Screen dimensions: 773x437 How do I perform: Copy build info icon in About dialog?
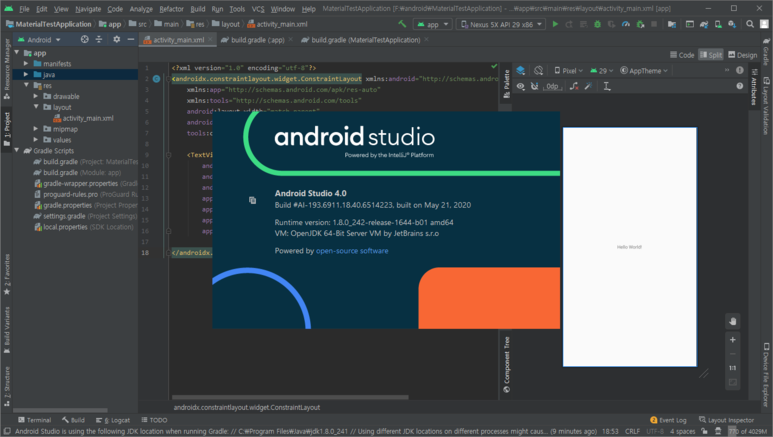252,200
